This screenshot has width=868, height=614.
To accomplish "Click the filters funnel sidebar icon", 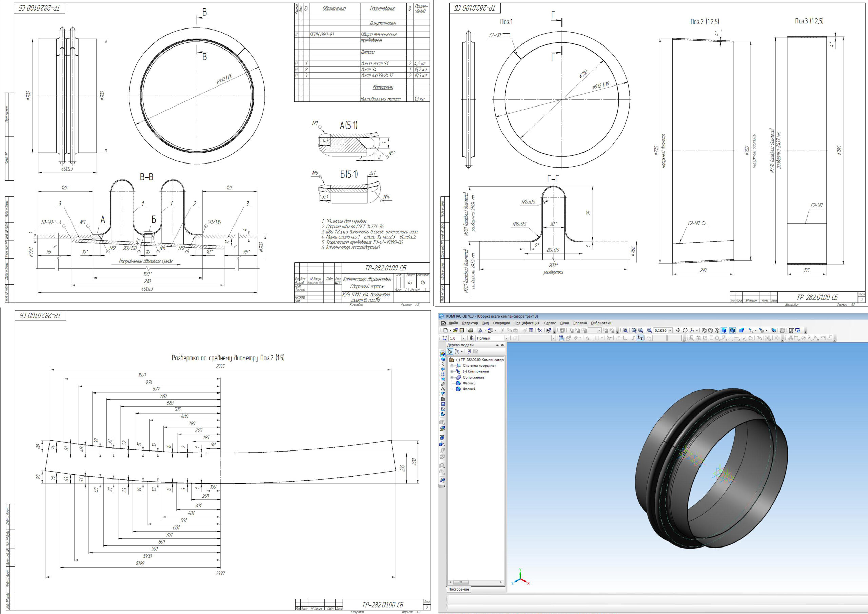I will [x=443, y=394].
